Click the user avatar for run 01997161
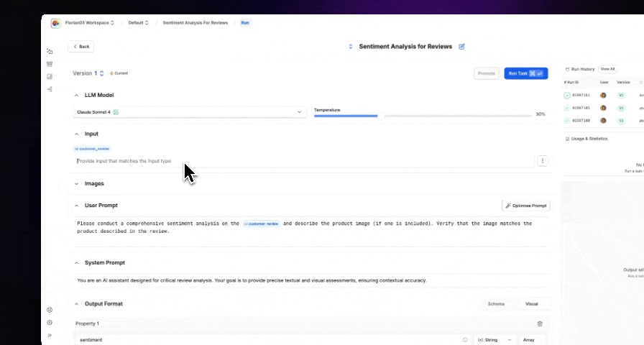Viewport: 644px width, 345px height. [604, 95]
